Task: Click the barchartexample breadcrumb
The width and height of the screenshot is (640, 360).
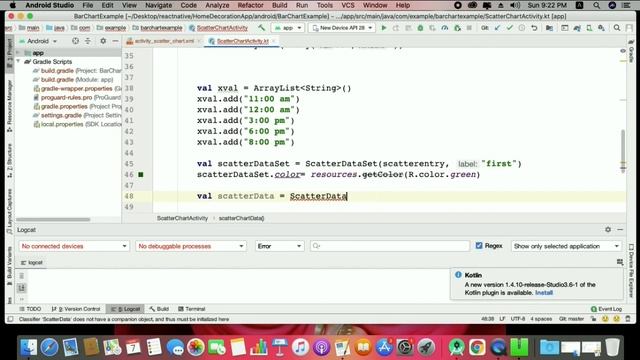Action: pos(158,28)
